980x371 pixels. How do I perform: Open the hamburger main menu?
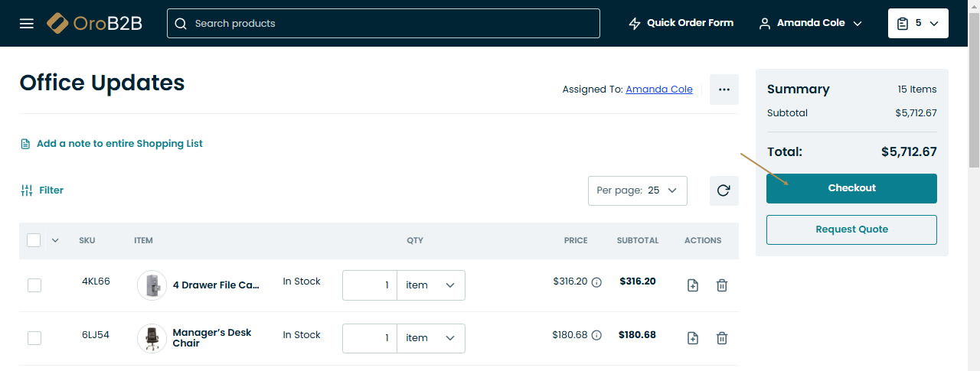(x=27, y=23)
